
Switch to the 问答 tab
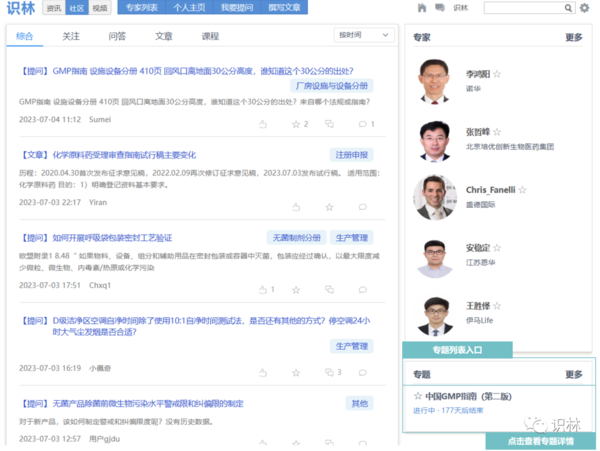click(x=117, y=36)
